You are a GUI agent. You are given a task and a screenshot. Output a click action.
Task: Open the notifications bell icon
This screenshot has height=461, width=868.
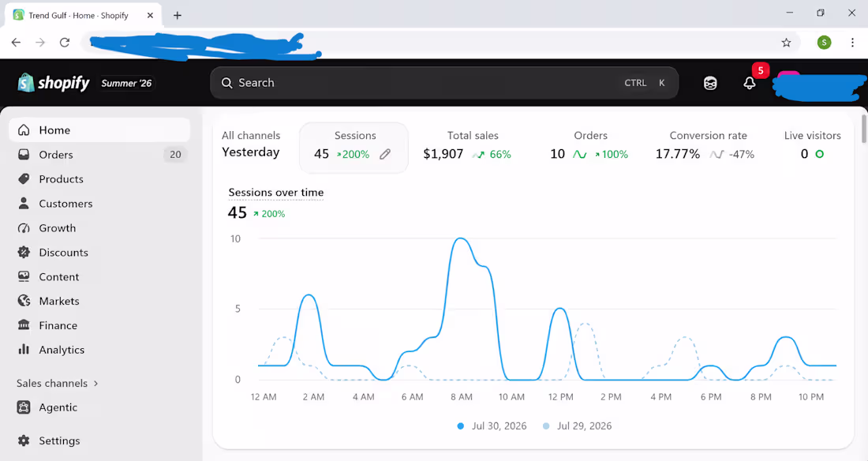click(x=749, y=83)
